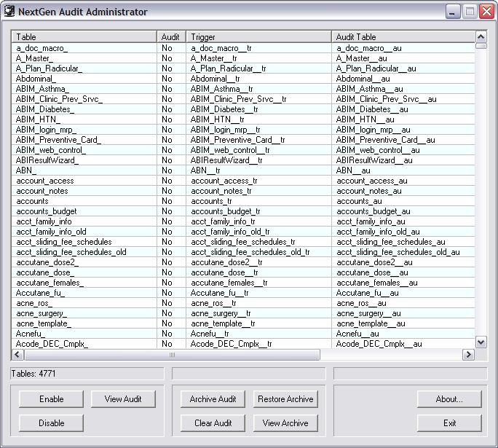Click the Tables: 4771 status field

click(87, 373)
